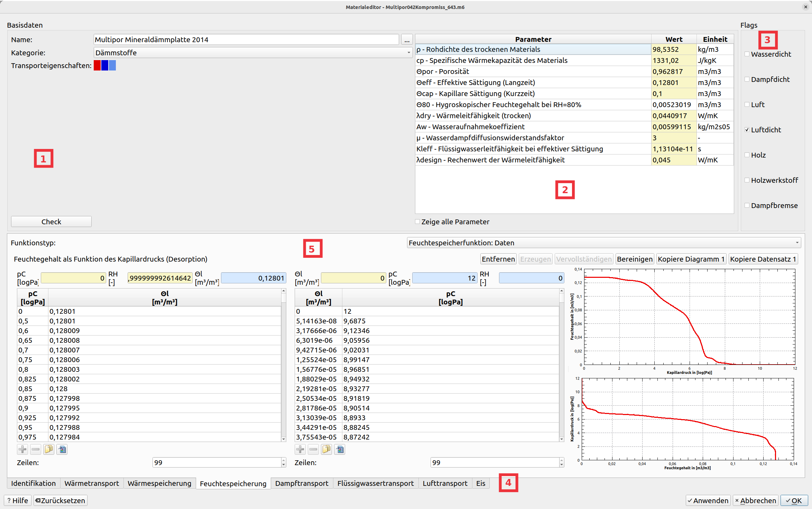Click the scrollbar of the pC-to-Θl table
812x509 pixels.
click(284, 365)
